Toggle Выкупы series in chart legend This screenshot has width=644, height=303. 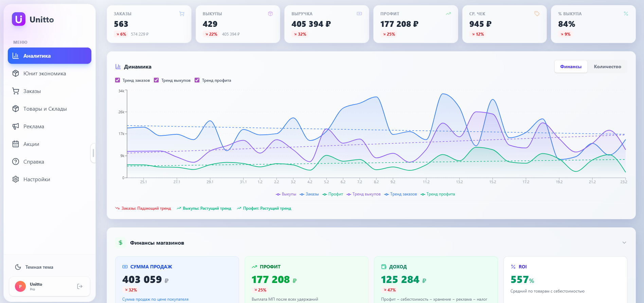(x=286, y=194)
